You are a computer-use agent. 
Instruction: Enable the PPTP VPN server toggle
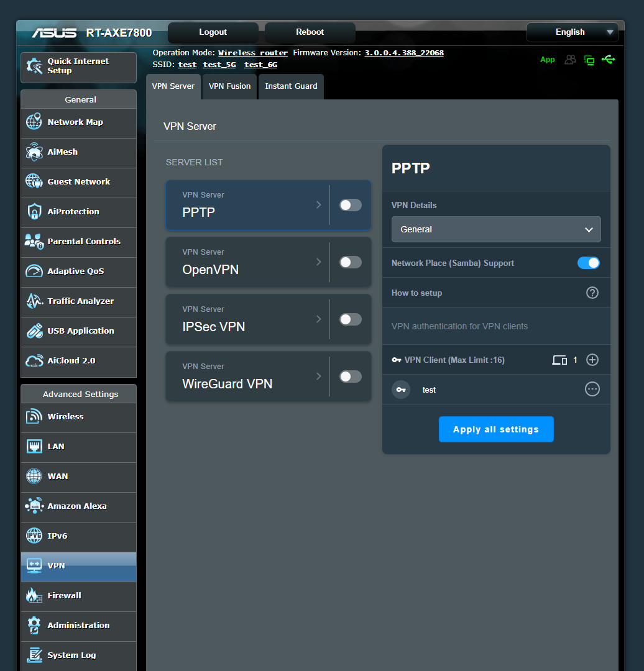(350, 205)
